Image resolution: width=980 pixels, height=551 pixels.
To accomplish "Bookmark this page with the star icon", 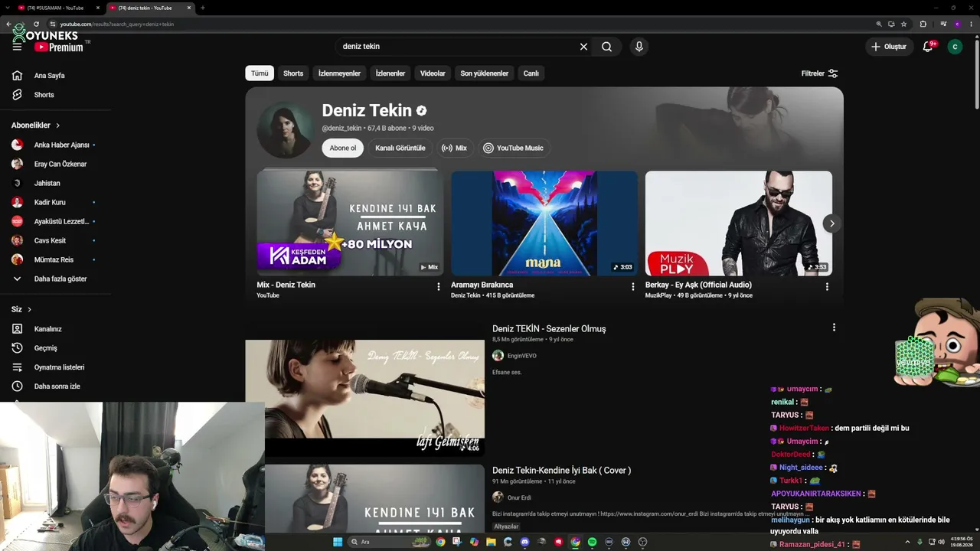I will [903, 24].
